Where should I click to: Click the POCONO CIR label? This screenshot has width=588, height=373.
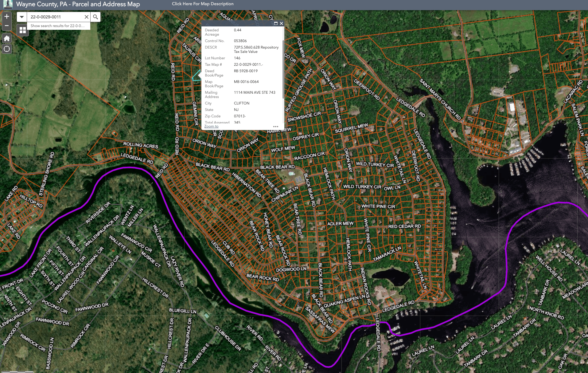[55, 307]
